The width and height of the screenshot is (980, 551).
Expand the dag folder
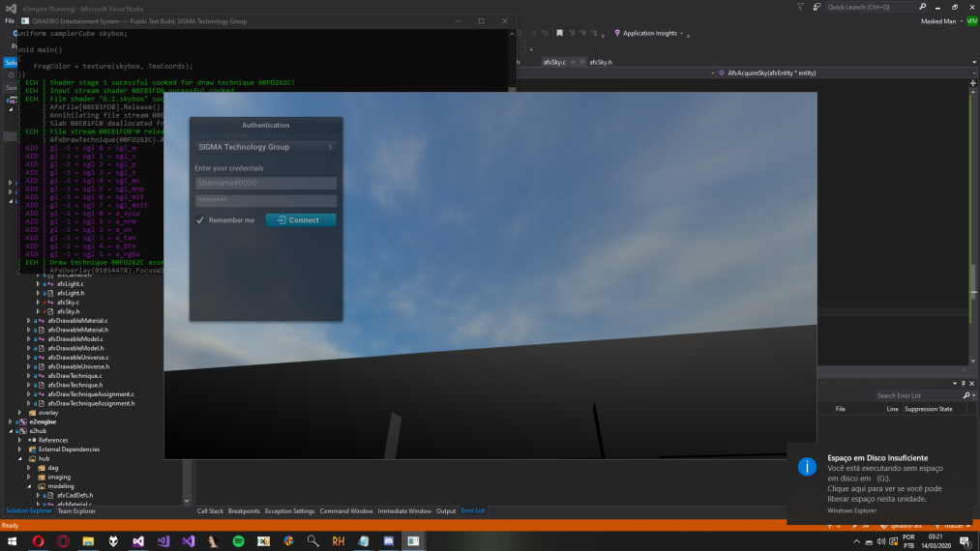[x=29, y=468]
